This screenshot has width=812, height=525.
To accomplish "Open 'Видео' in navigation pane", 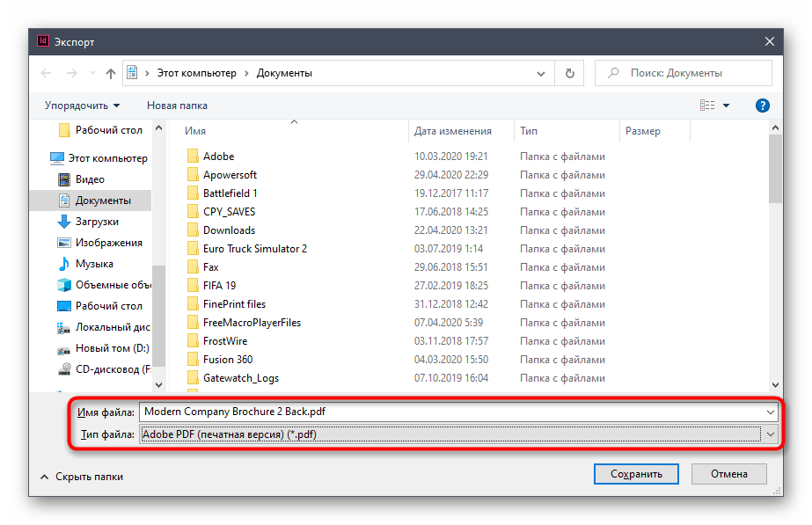I will (81, 179).
